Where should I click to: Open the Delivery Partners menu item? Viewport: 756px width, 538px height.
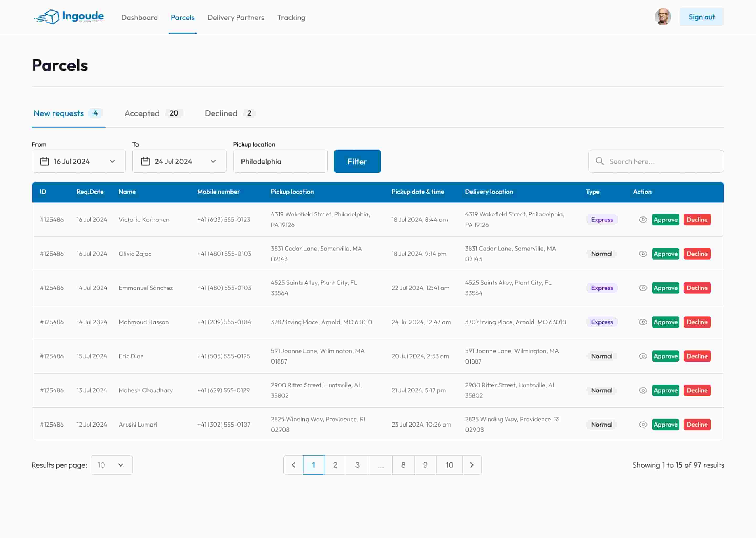(236, 17)
